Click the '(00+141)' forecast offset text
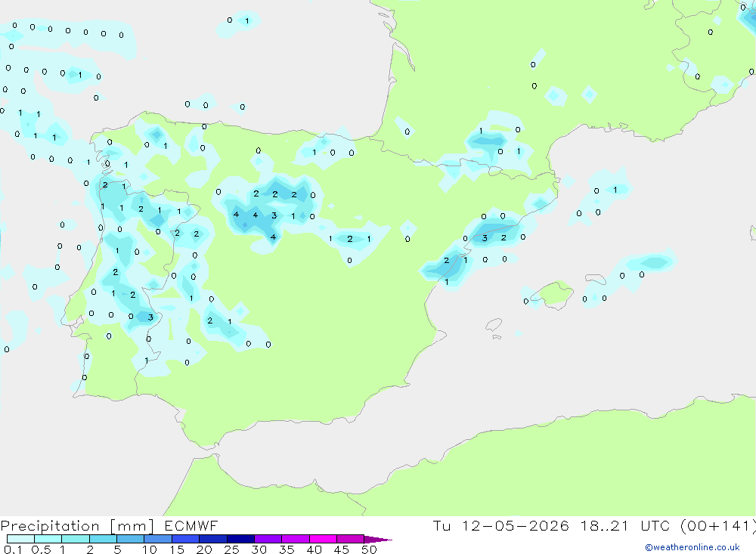Viewport: 756px width, 554px height. (x=717, y=525)
